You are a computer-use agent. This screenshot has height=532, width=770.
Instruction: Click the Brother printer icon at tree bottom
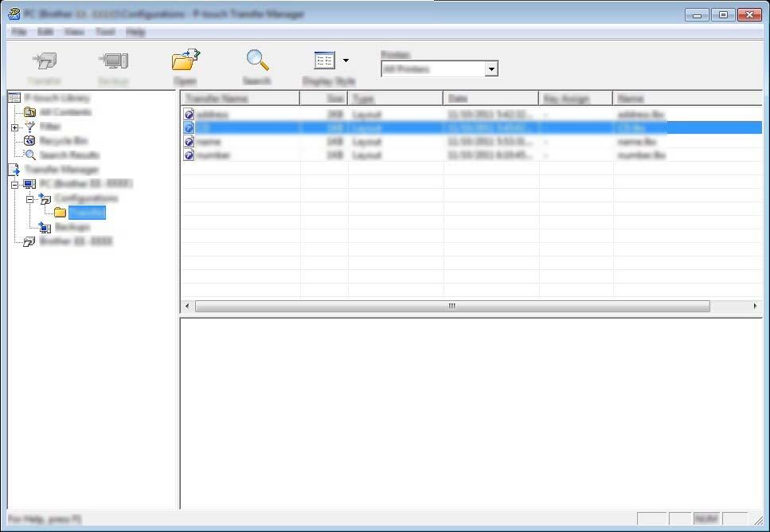[x=29, y=241]
